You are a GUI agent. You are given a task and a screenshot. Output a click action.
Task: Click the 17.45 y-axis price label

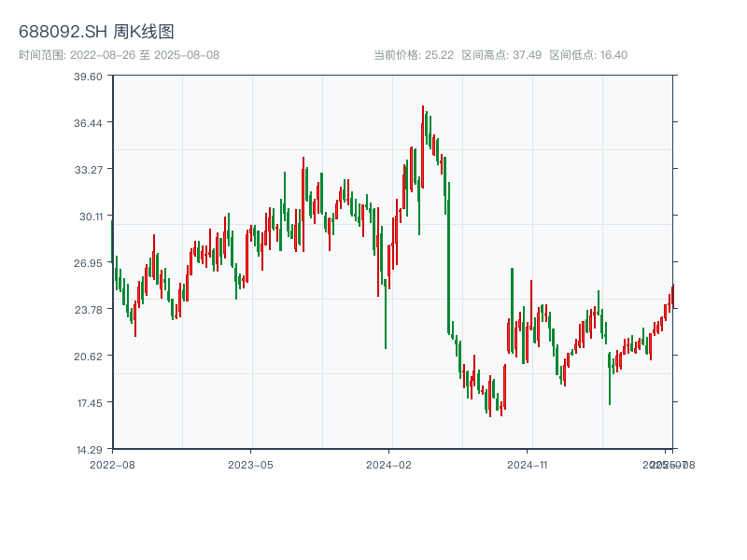tap(89, 403)
